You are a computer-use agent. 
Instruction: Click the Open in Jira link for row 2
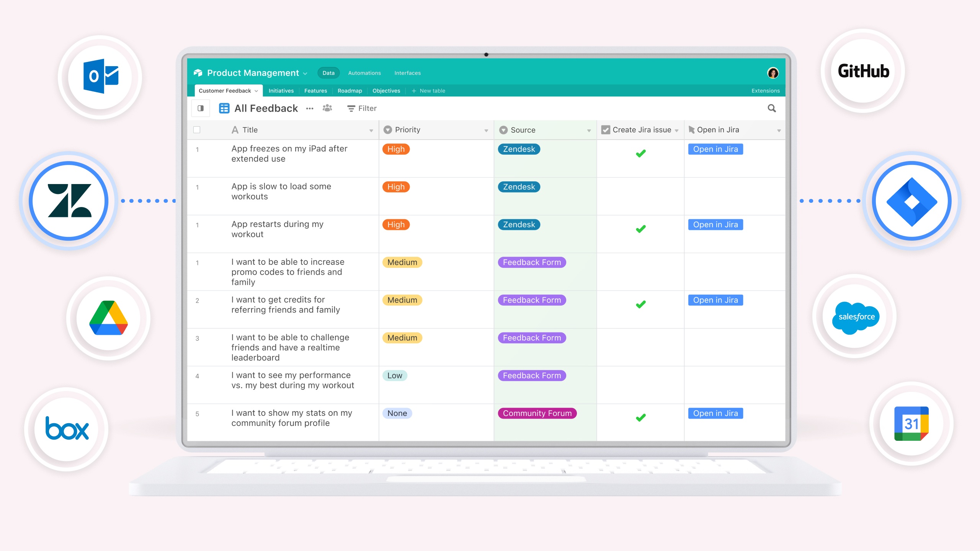point(715,300)
